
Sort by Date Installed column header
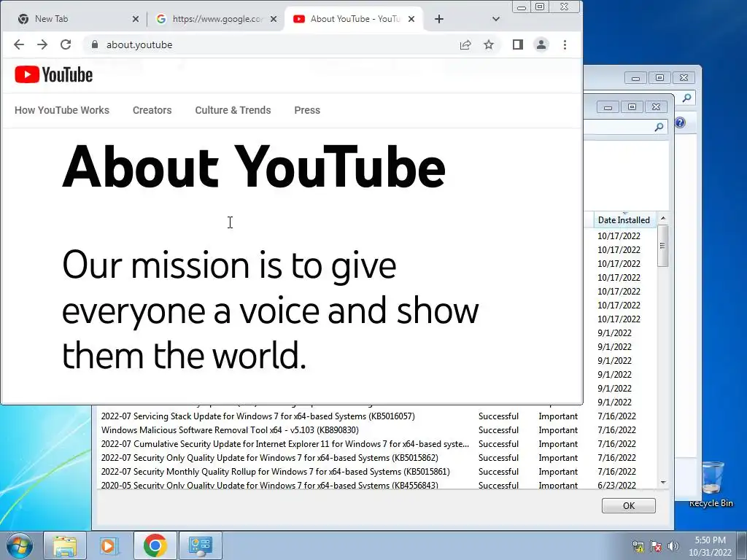624,220
